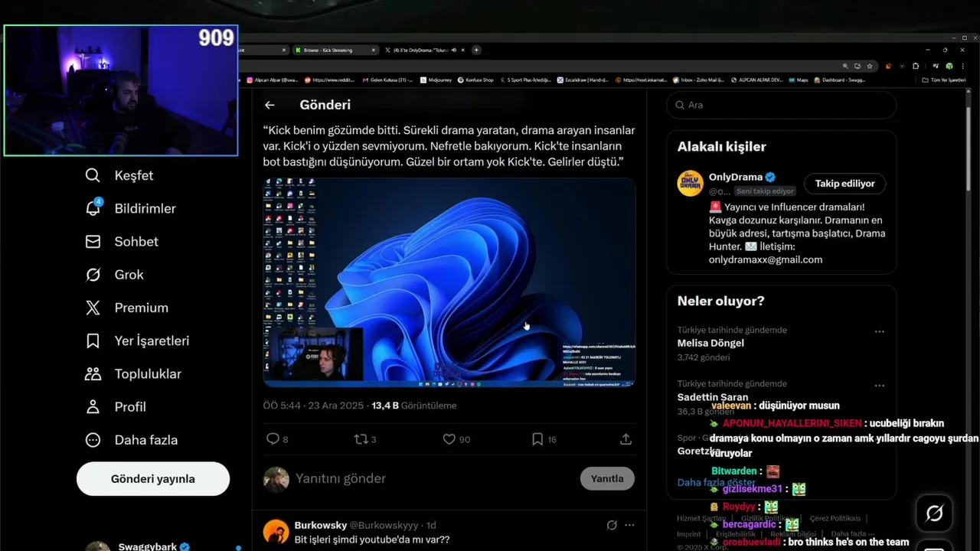Open a new browser tab
980x551 pixels.
click(476, 50)
